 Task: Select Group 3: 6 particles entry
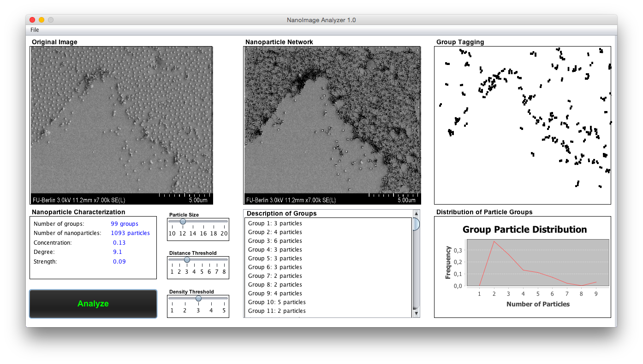[x=275, y=241]
